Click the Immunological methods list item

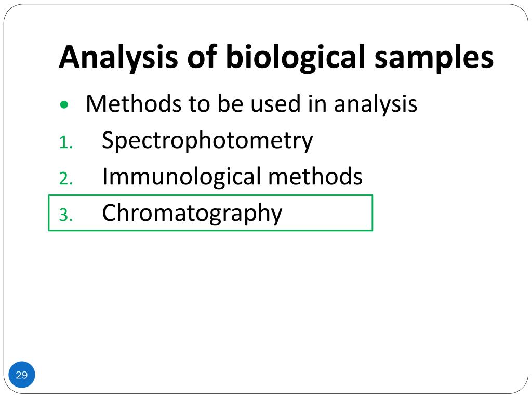232,177
